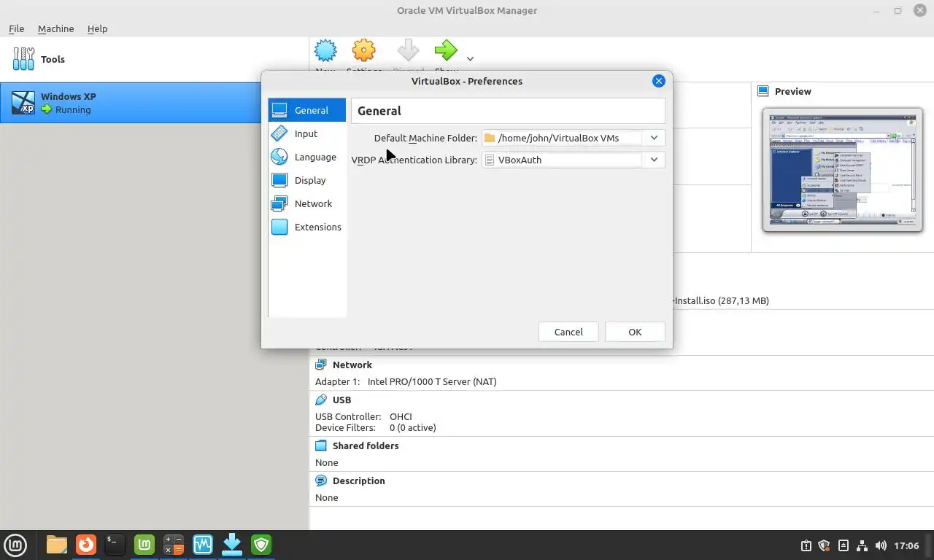Click the update shield tray icon
Viewport: 934px width, 560px height.
pyautogui.click(x=825, y=545)
